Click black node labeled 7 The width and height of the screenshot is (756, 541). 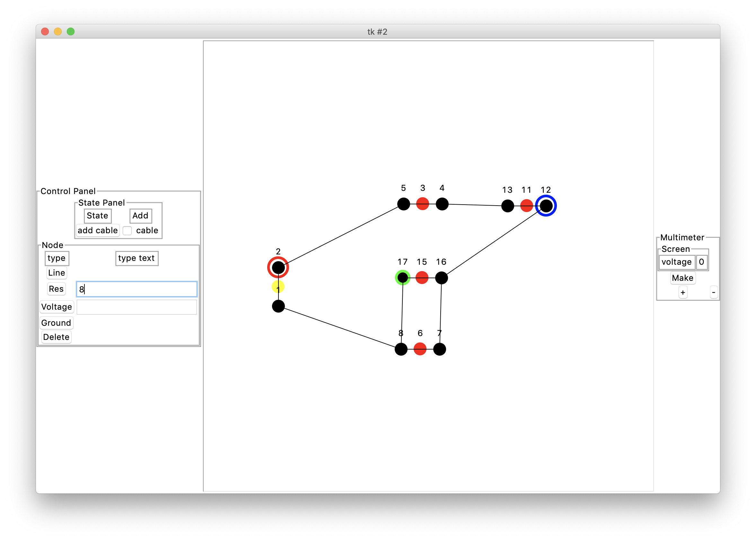(440, 349)
